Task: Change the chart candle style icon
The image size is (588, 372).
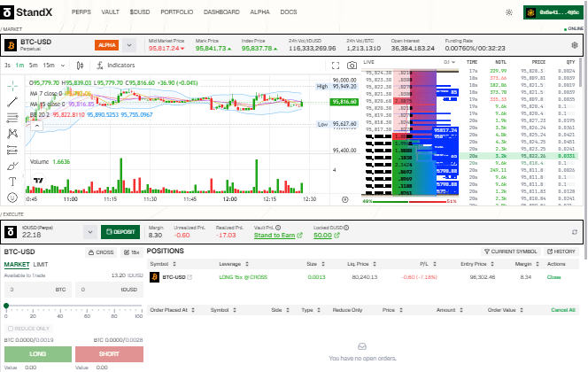Action: coord(80,66)
